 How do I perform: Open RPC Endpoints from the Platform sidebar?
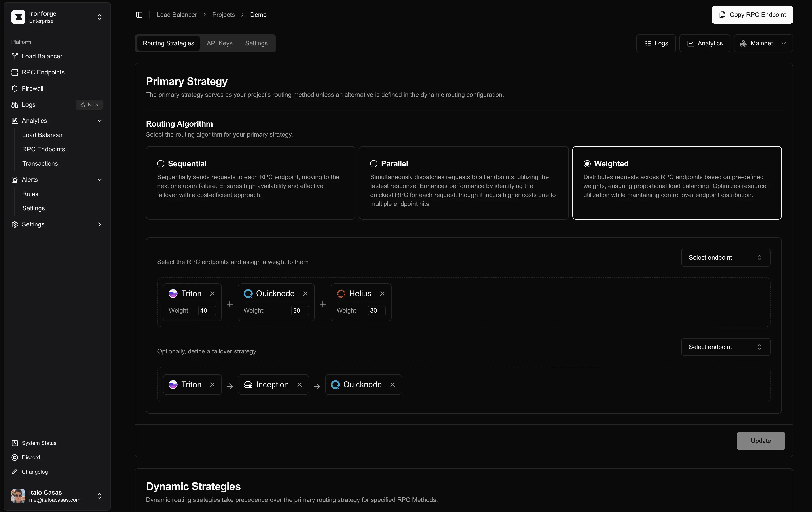43,72
